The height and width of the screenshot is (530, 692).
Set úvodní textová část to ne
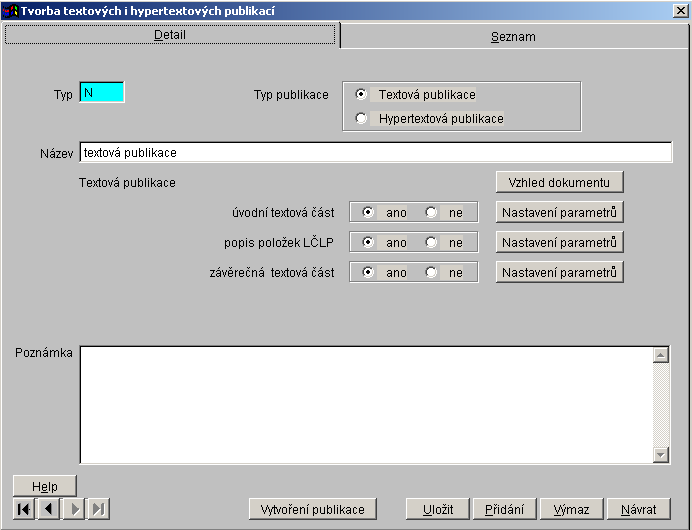click(432, 213)
